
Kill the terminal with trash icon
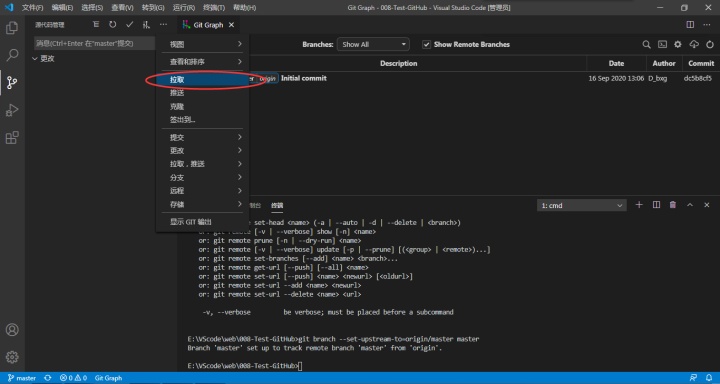click(x=673, y=205)
